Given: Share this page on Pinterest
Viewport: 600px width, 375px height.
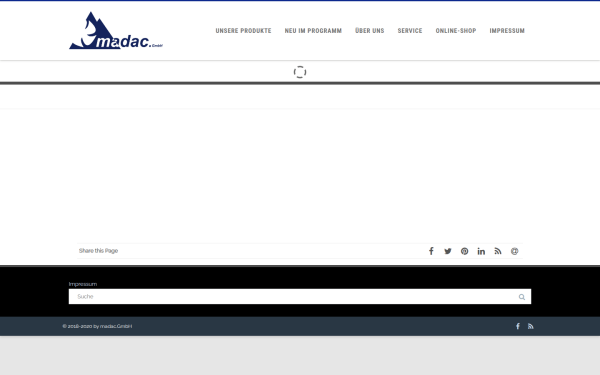Looking at the screenshot, I should point(465,251).
